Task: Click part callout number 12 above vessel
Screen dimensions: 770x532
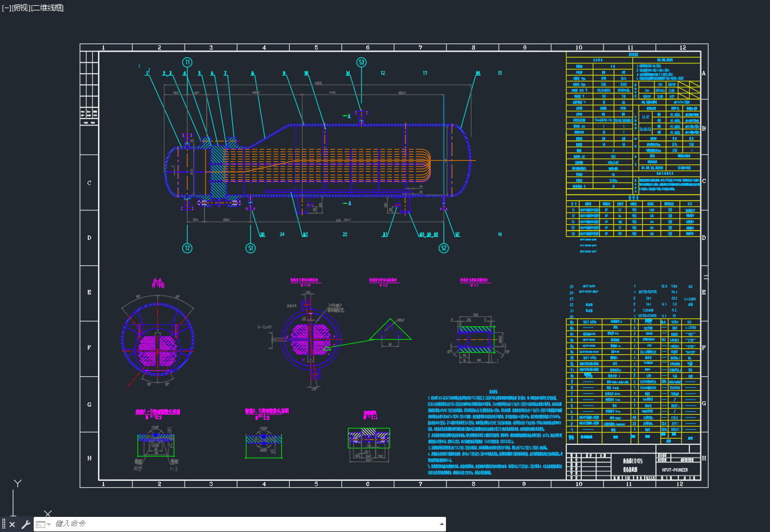Action: (383, 73)
